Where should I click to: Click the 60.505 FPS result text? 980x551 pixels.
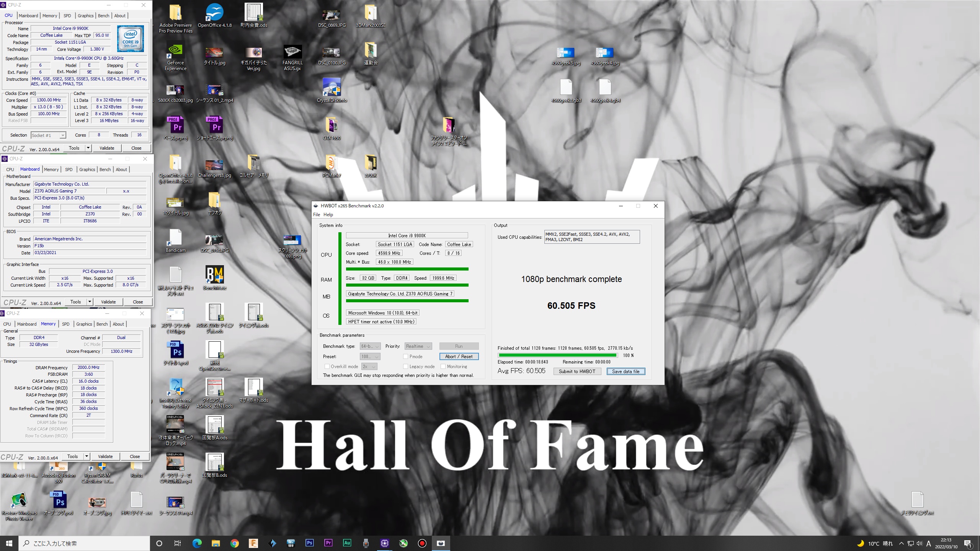571,305
